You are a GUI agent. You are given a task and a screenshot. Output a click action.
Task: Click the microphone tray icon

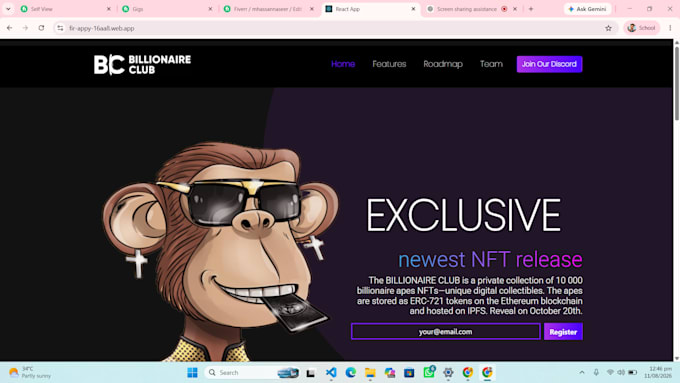(x=596, y=373)
